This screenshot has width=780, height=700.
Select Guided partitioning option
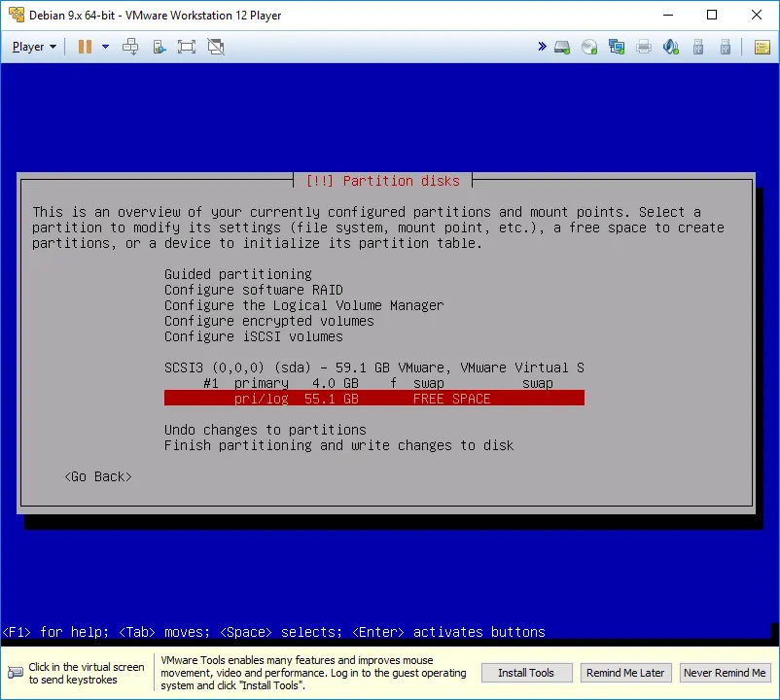(x=237, y=274)
